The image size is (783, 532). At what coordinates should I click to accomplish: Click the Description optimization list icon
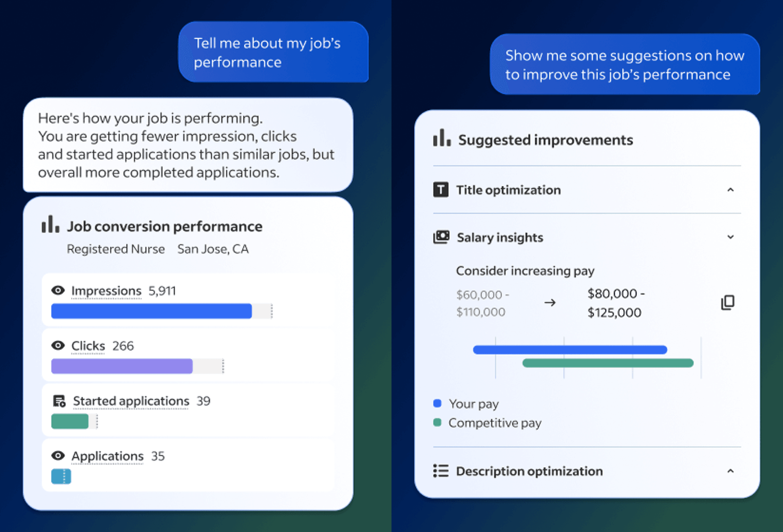pyautogui.click(x=441, y=471)
